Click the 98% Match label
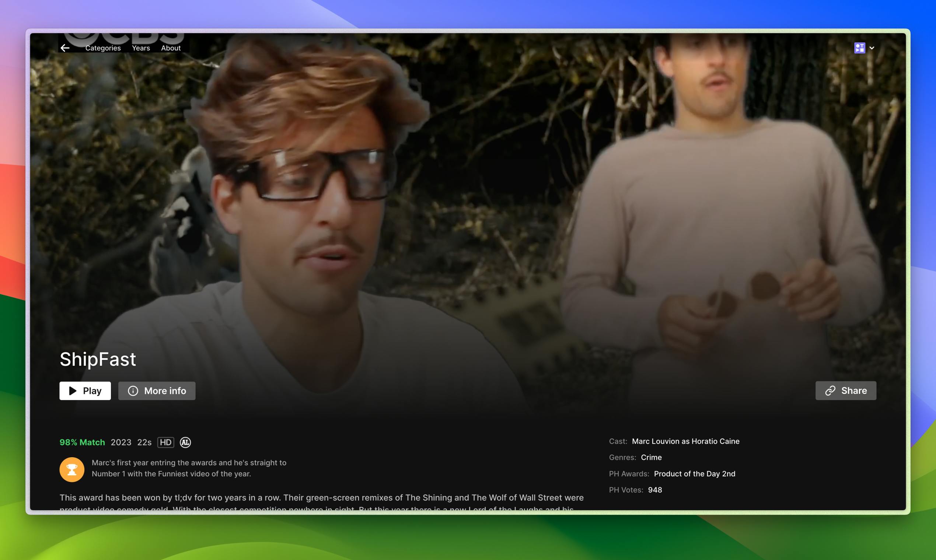936x560 pixels. [82, 442]
